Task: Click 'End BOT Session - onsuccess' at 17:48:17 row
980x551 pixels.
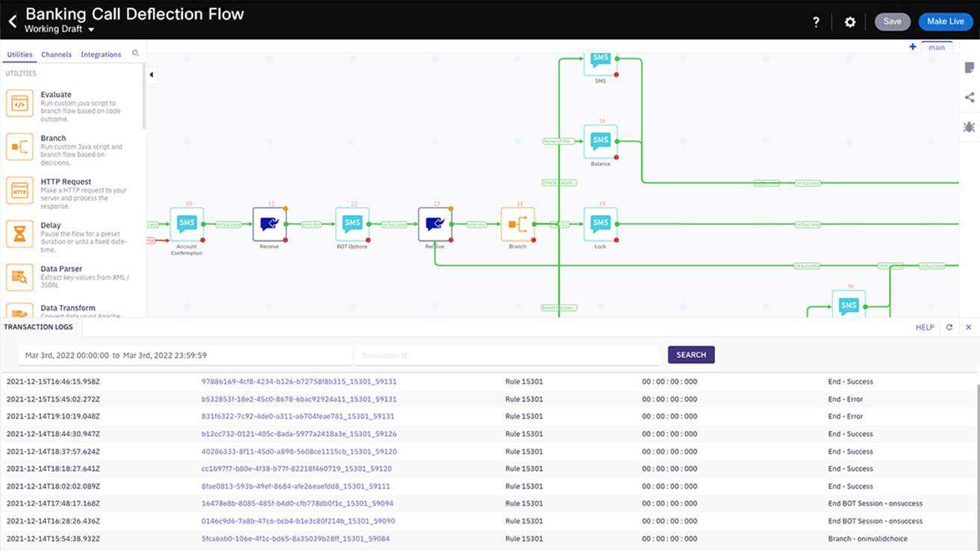Action: 875,503
